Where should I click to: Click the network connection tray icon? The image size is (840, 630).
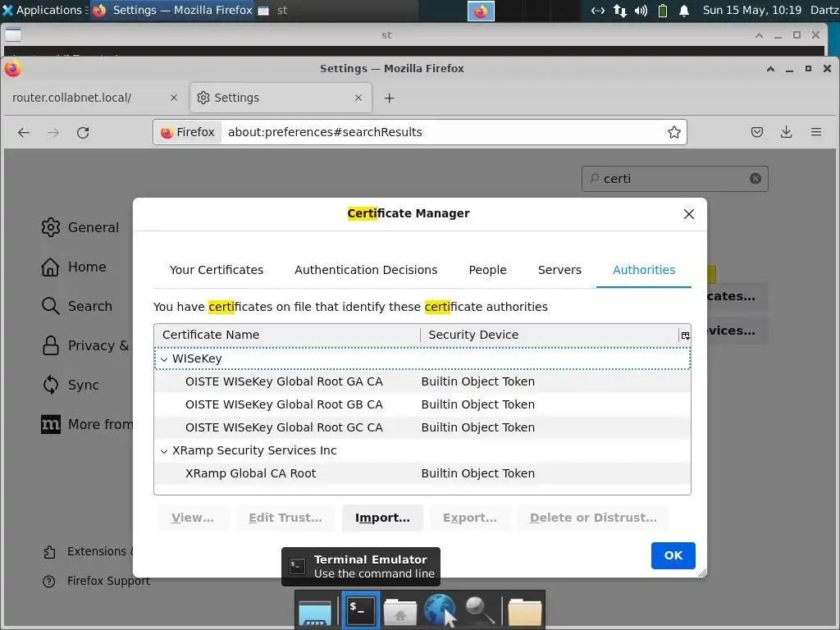(620, 11)
